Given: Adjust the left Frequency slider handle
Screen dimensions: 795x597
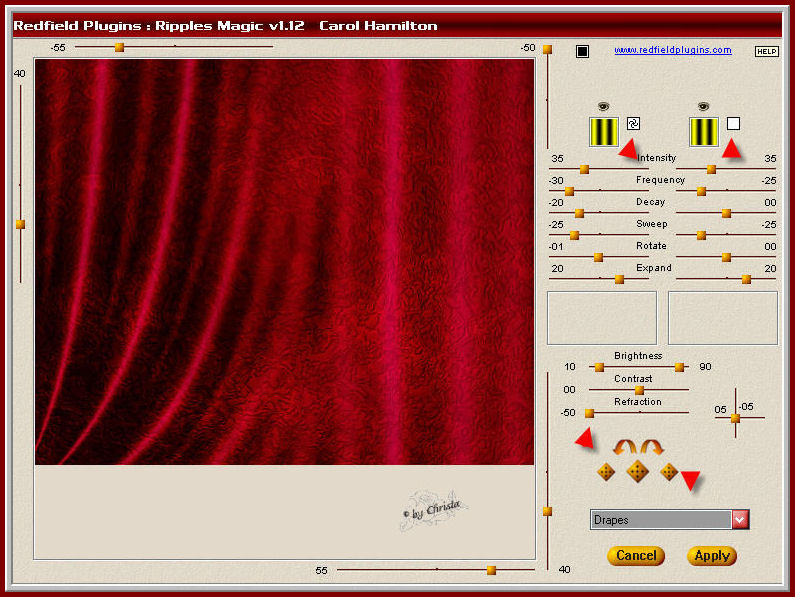Looking at the screenshot, I should (569, 191).
